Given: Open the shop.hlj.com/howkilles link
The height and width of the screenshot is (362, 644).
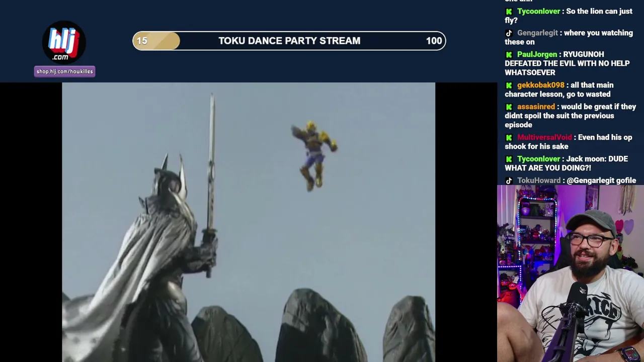Looking at the screenshot, I should tap(64, 71).
